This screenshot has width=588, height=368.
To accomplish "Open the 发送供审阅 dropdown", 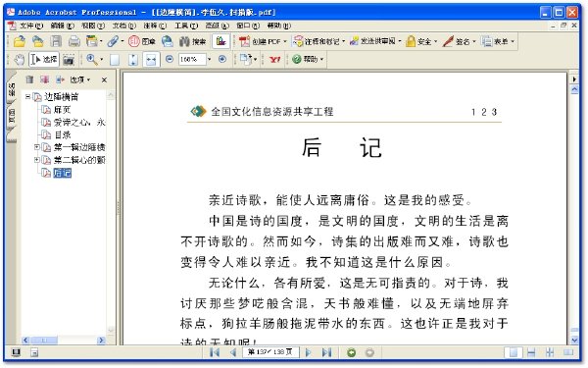I will [x=375, y=41].
